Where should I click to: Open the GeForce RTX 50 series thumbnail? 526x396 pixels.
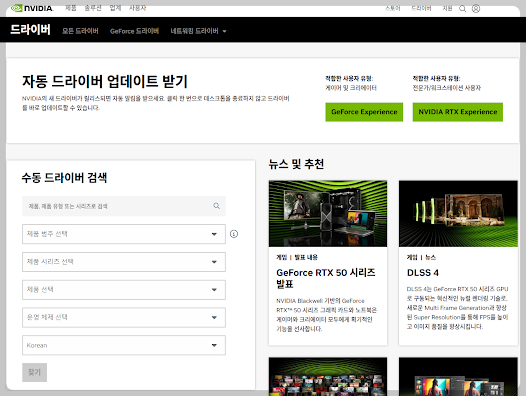click(x=328, y=213)
